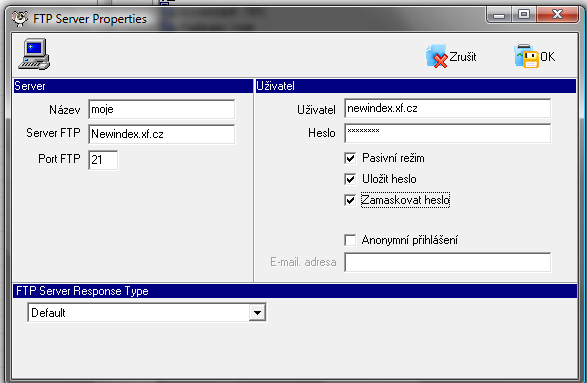Viewport: 587px width, 383px height.
Task: Click the E-mail adresa input field
Action: pos(447,262)
